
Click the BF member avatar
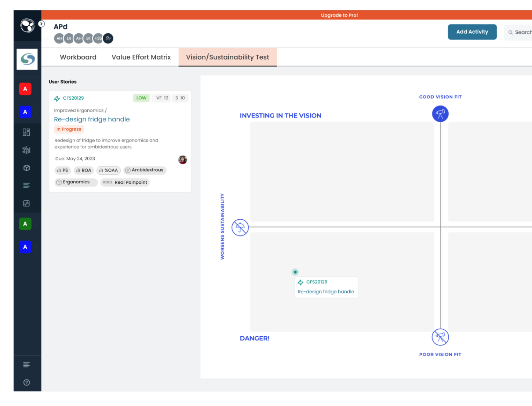tap(88, 38)
